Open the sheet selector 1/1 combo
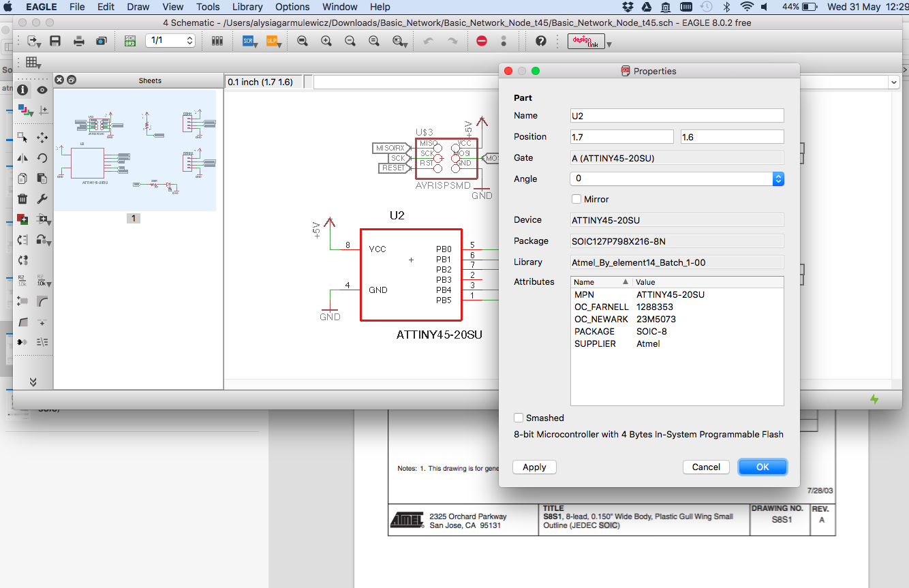 (170, 41)
